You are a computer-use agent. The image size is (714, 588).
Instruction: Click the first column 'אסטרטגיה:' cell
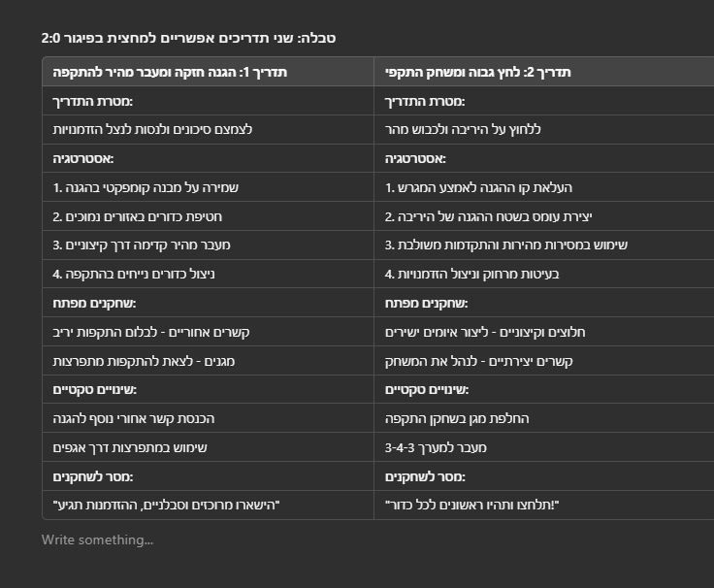208,159
